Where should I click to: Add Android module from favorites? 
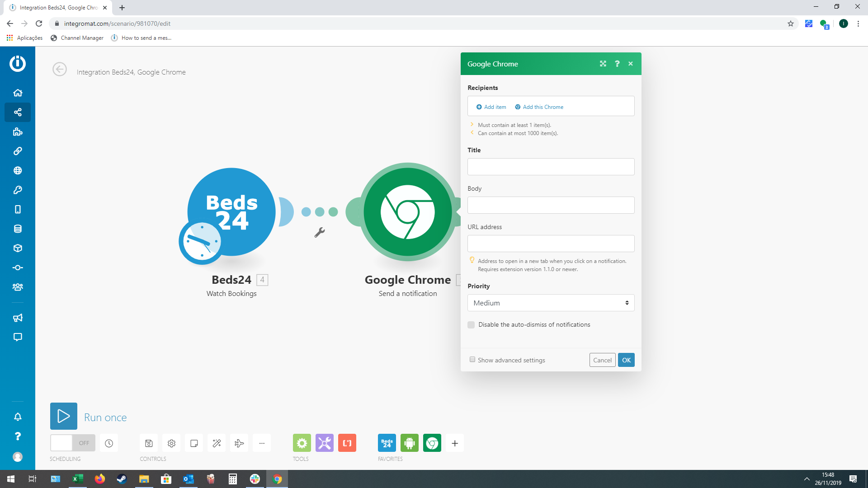coord(410,443)
